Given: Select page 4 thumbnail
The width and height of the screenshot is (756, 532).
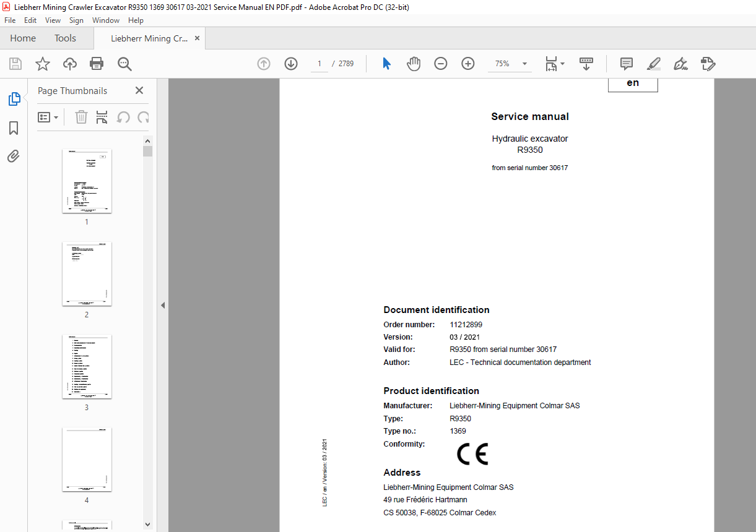Looking at the screenshot, I should tap(87, 460).
